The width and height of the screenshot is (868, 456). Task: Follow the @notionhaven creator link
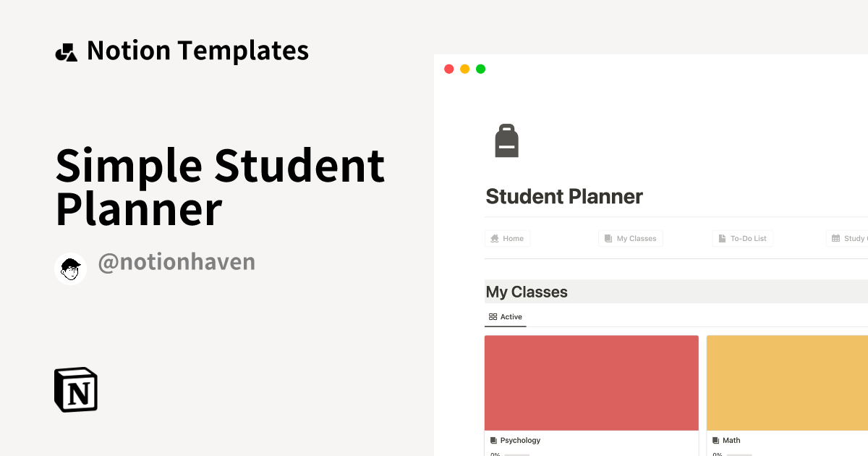point(176,261)
